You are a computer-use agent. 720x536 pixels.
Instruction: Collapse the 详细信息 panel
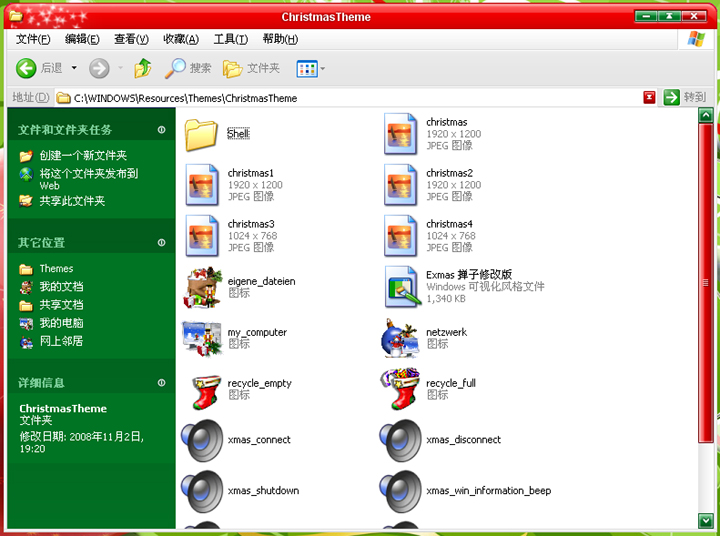point(162,382)
